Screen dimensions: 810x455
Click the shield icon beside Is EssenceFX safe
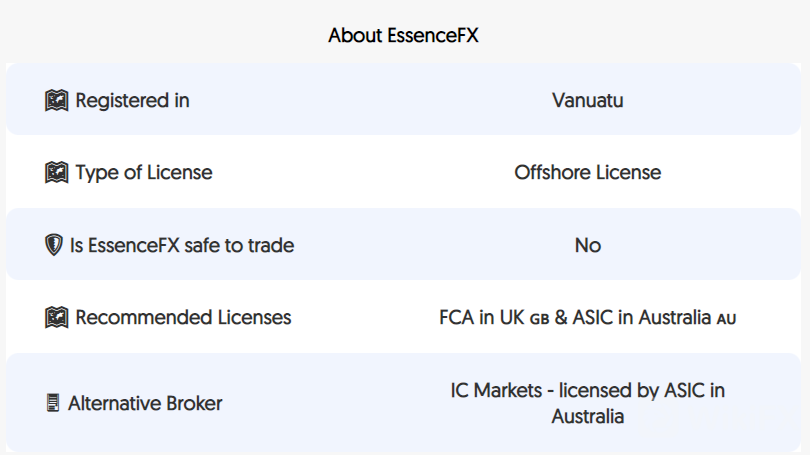click(x=54, y=245)
